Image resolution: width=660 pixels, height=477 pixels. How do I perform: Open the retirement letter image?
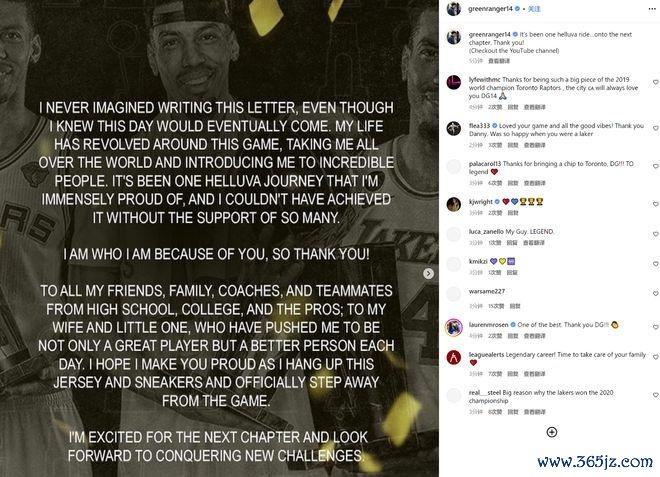[x=219, y=238]
